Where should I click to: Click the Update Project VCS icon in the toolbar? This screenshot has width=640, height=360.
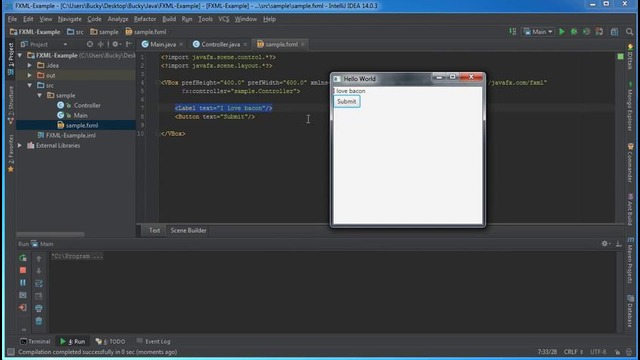pos(599,32)
